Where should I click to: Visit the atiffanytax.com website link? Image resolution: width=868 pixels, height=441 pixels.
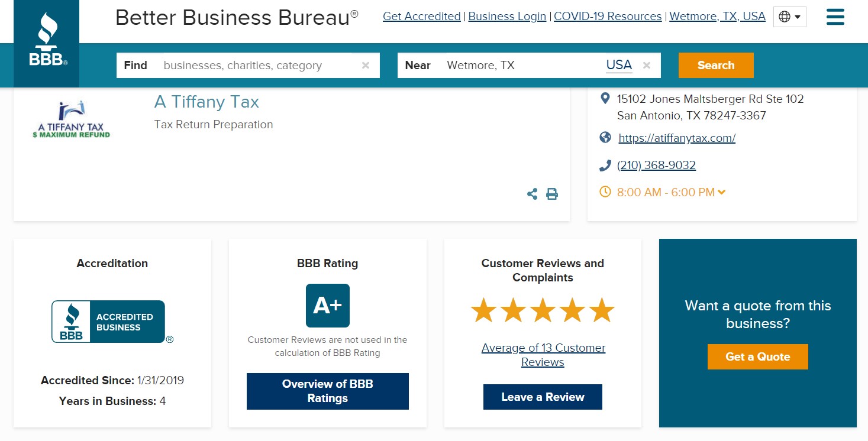pyautogui.click(x=677, y=138)
